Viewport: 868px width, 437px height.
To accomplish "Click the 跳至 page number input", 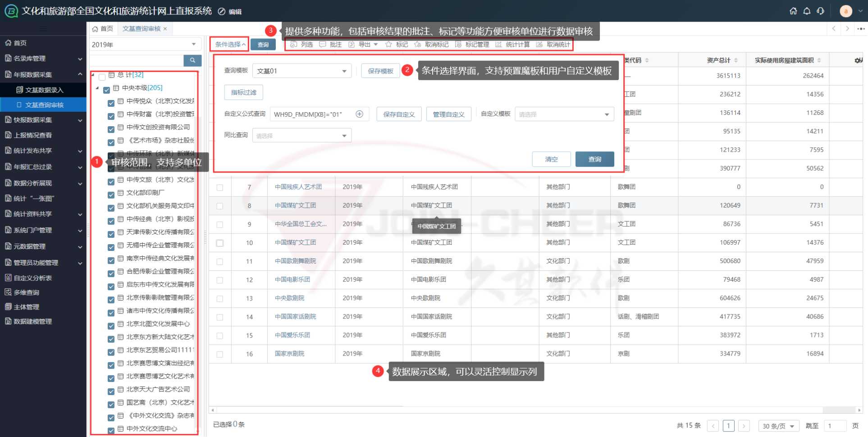I will [835, 426].
